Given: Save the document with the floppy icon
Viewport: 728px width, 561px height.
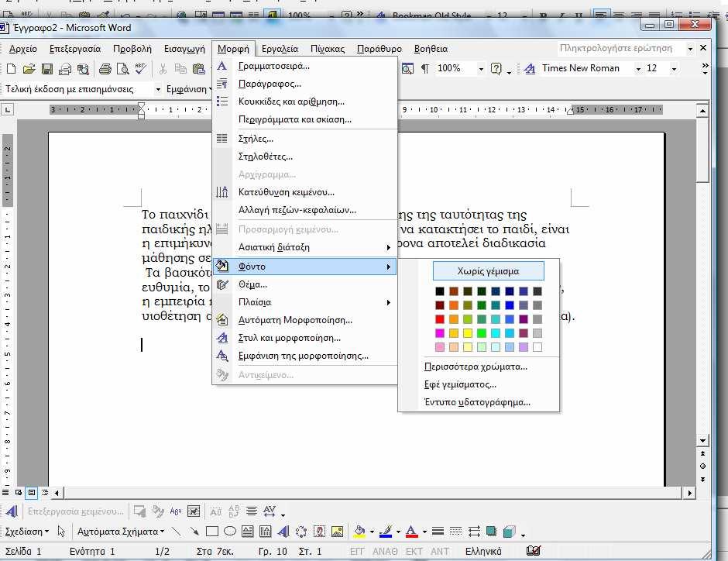Looking at the screenshot, I should tap(47, 69).
